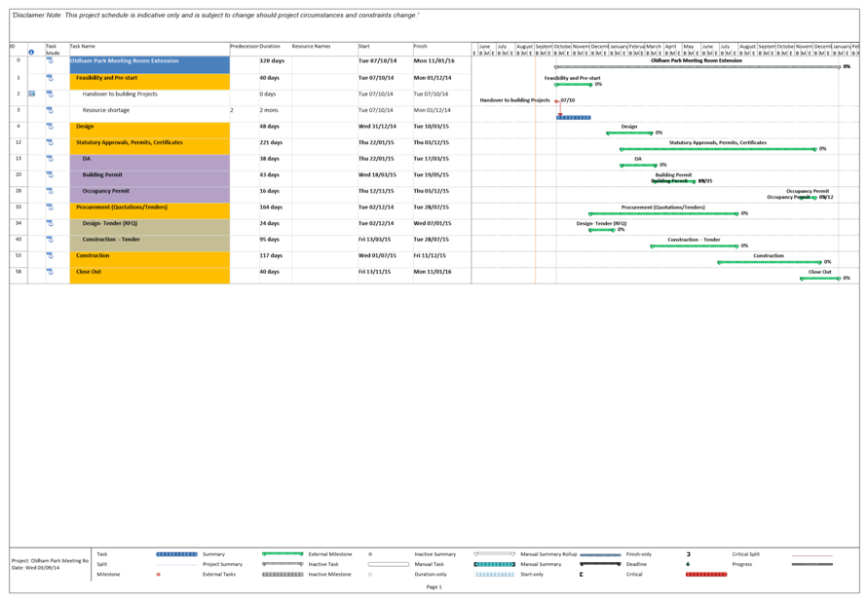This screenshot has width=868, height=602.
Task: Click the green Construction Gantt bar
Action: (770, 262)
